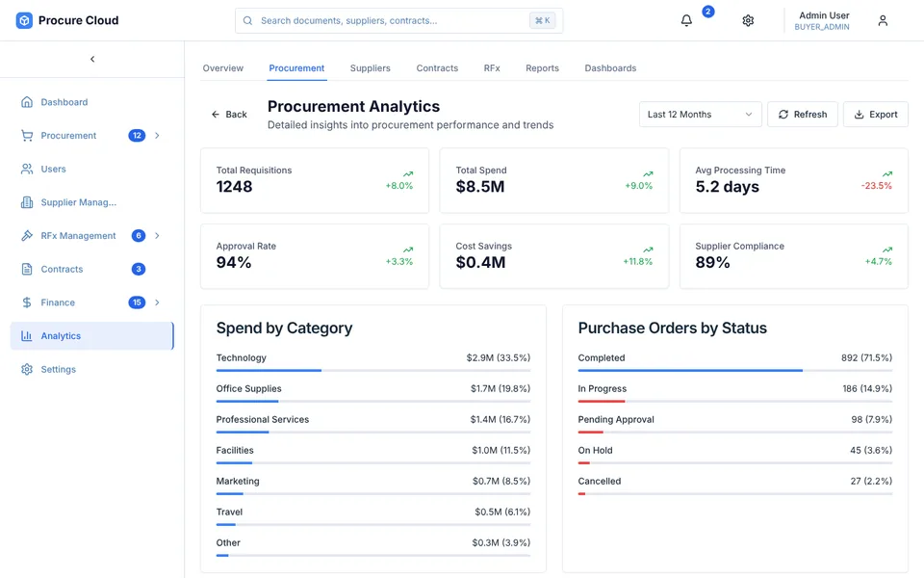Image resolution: width=924 pixels, height=578 pixels.
Task: Open the Last 12 Months dropdown
Action: (x=700, y=115)
